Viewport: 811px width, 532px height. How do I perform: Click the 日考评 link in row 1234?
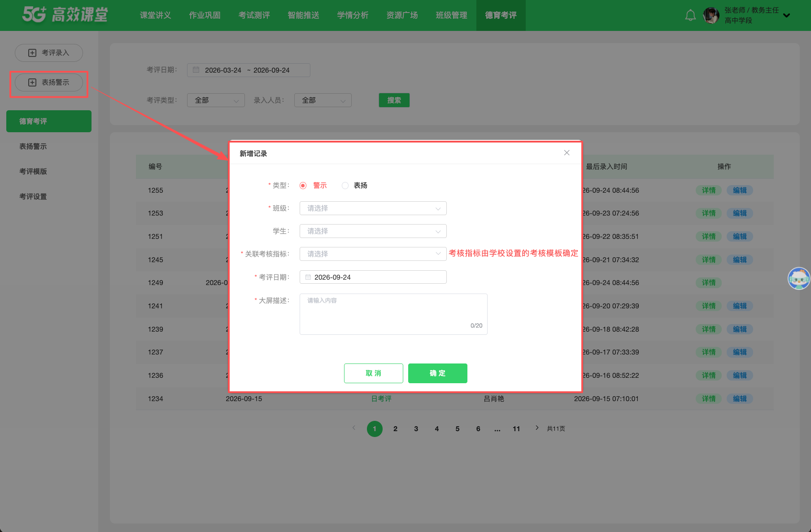[381, 399]
